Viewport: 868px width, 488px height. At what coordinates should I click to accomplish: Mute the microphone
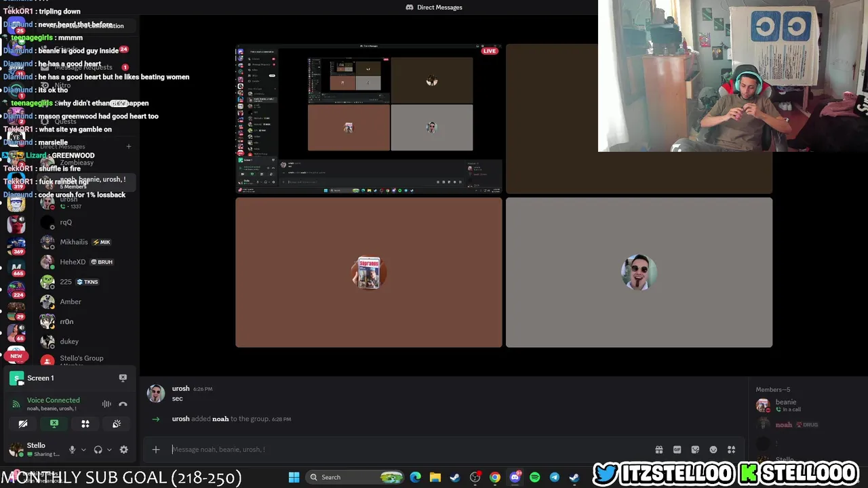(72, 449)
